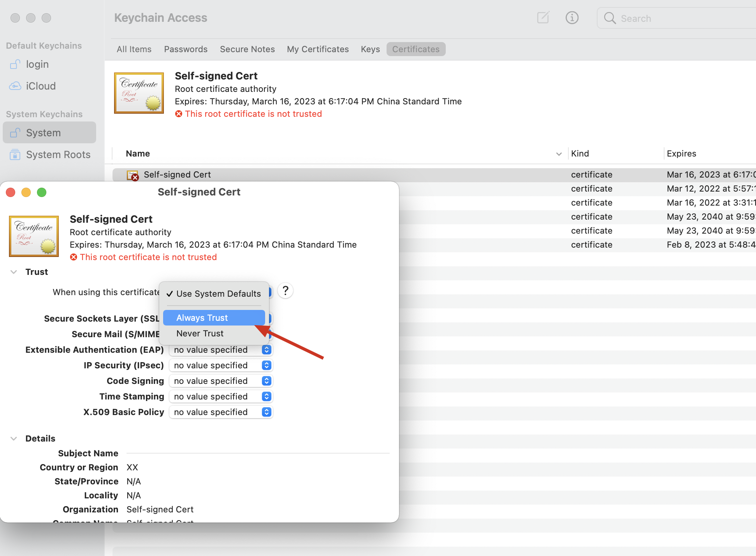Screen dimensions: 756x556
Task: Switch to the My Certificates tab
Action: click(318, 49)
